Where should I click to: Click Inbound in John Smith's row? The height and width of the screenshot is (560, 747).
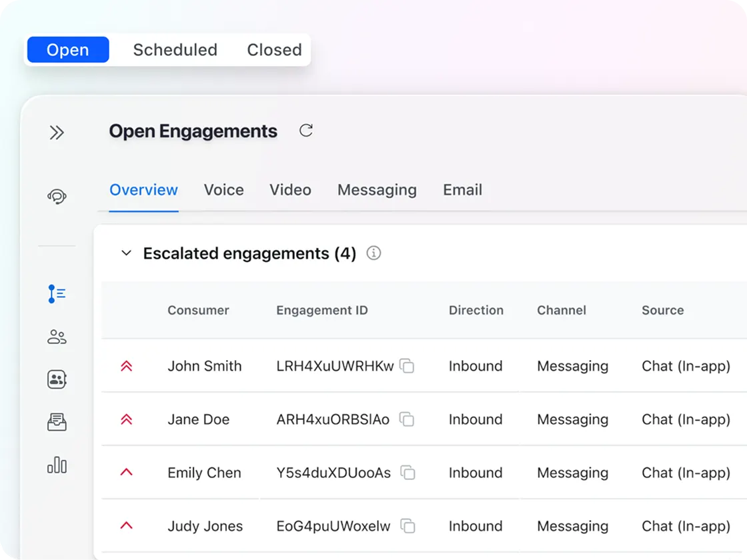pyautogui.click(x=476, y=366)
